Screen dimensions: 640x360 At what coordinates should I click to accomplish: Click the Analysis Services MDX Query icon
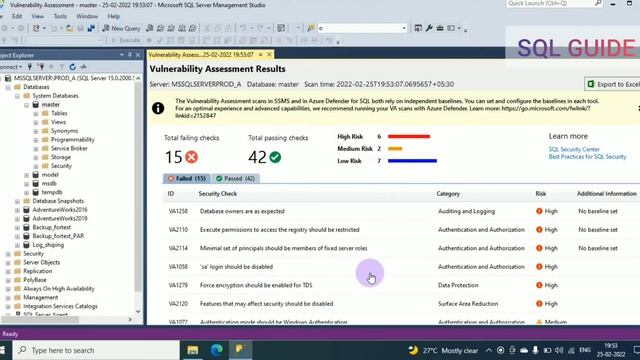[160, 28]
